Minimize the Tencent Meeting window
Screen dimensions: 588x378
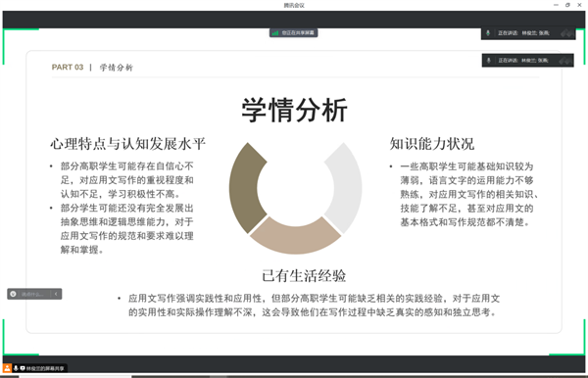point(556,5)
